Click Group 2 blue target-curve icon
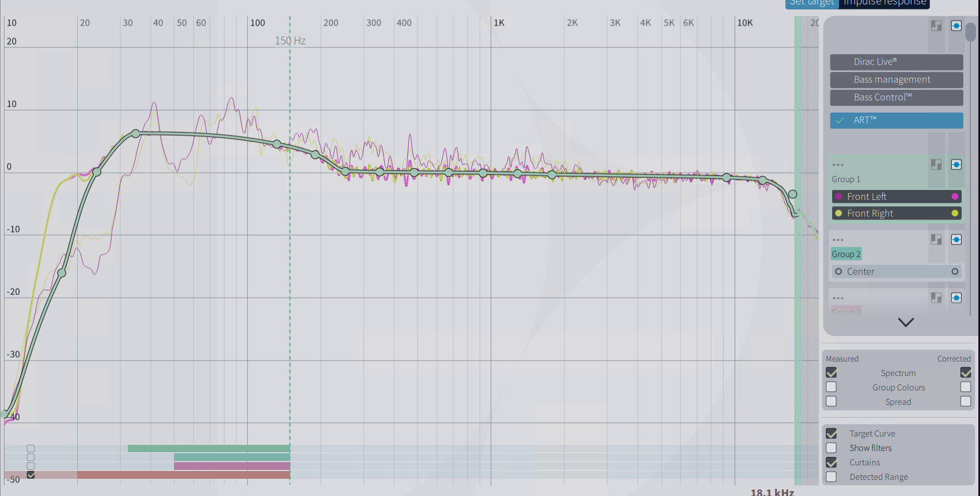 tap(956, 239)
